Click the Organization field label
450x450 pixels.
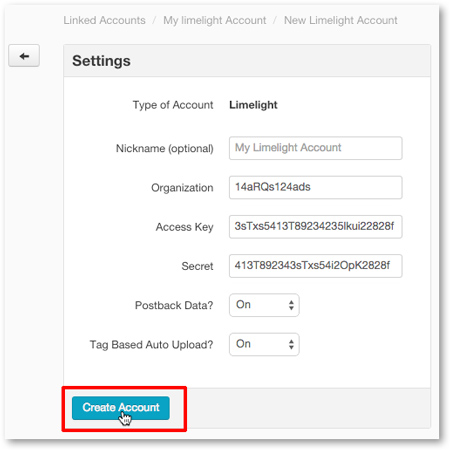(x=182, y=188)
